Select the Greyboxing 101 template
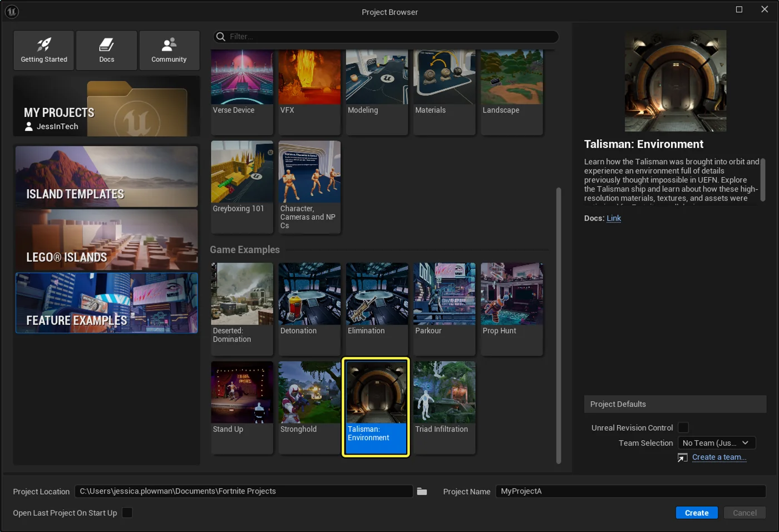This screenshot has height=532, width=779. pyautogui.click(x=242, y=186)
